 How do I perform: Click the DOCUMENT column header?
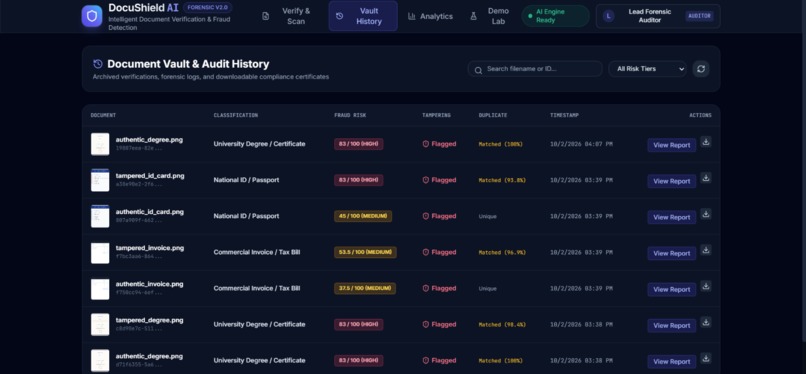pos(103,116)
